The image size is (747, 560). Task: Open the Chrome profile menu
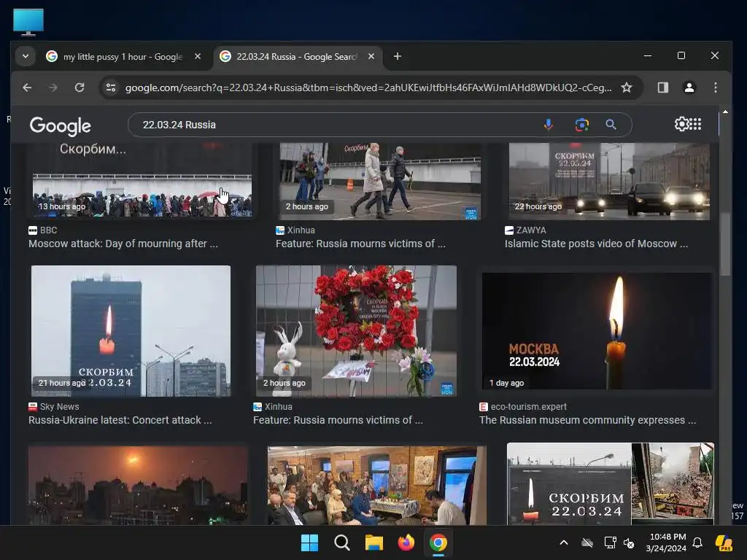pos(689,87)
